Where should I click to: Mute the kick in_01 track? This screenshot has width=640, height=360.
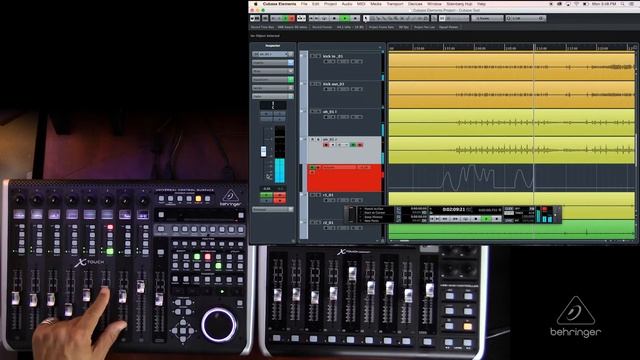(x=312, y=56)
